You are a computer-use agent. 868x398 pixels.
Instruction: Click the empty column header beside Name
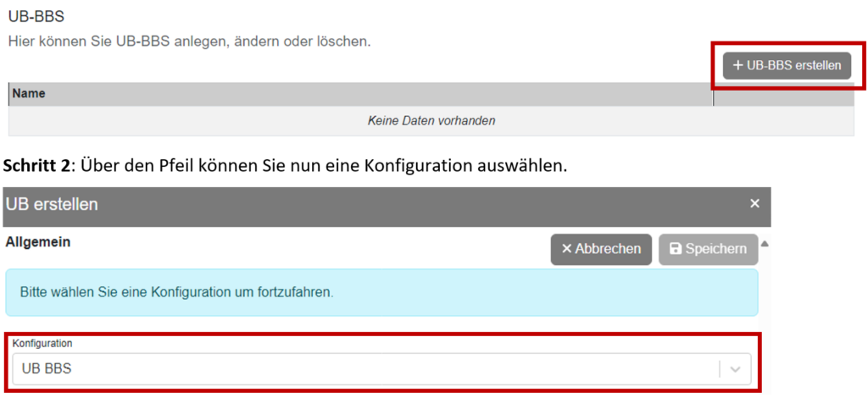point(782,94)
